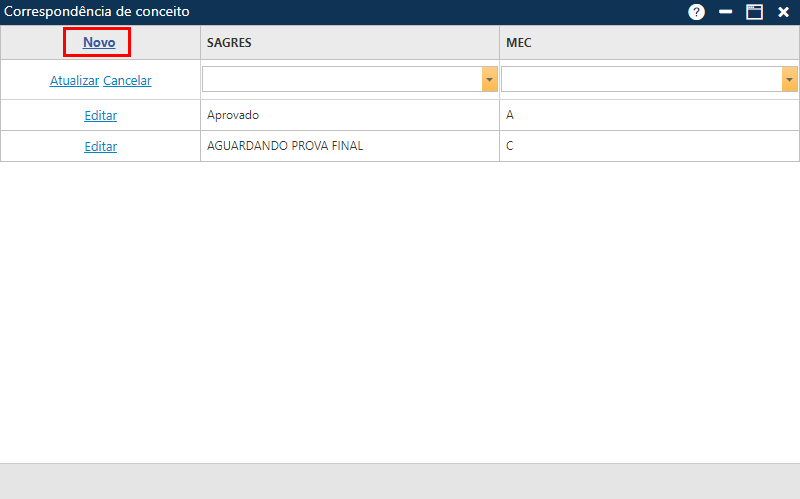The width and height of the screenshot is (800, 499).
Task: Minimize the Correspondência de conceito window
Action: tap(726, 12)
